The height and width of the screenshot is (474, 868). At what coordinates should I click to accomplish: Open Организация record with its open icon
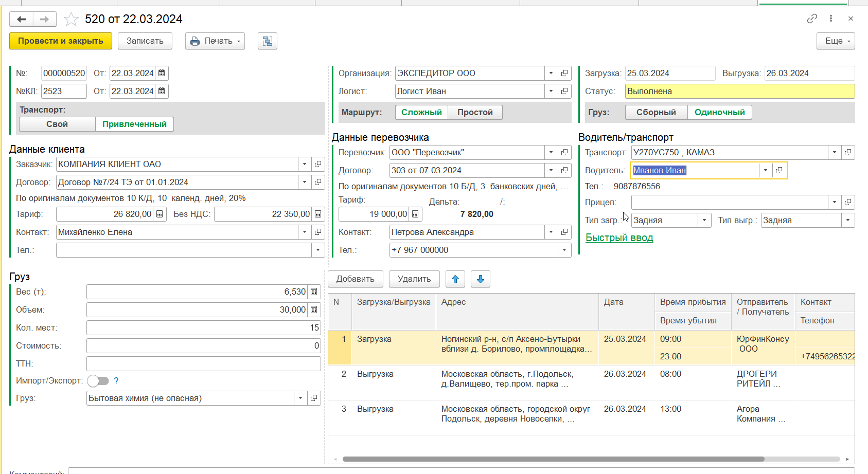(564, 73)
